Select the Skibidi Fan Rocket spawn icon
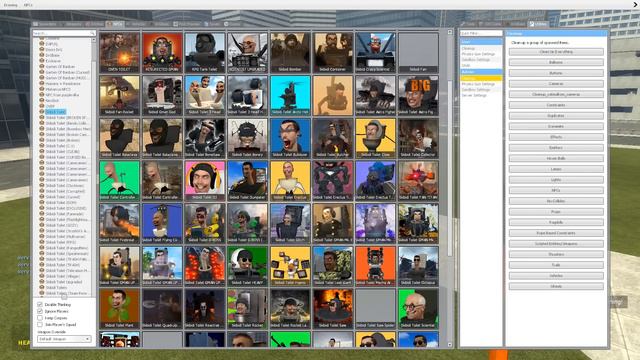The height and width of the screenshot is (360, 640). tap(120, 96)
